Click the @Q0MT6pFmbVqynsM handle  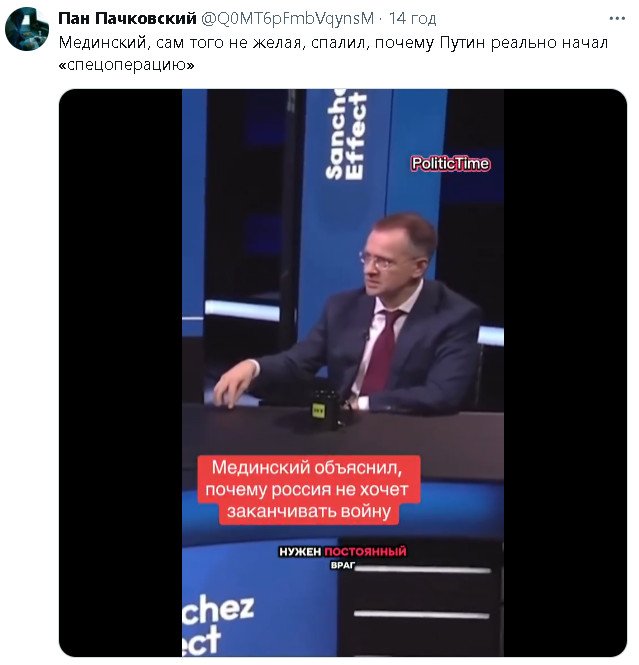click(x=287, y=19)
